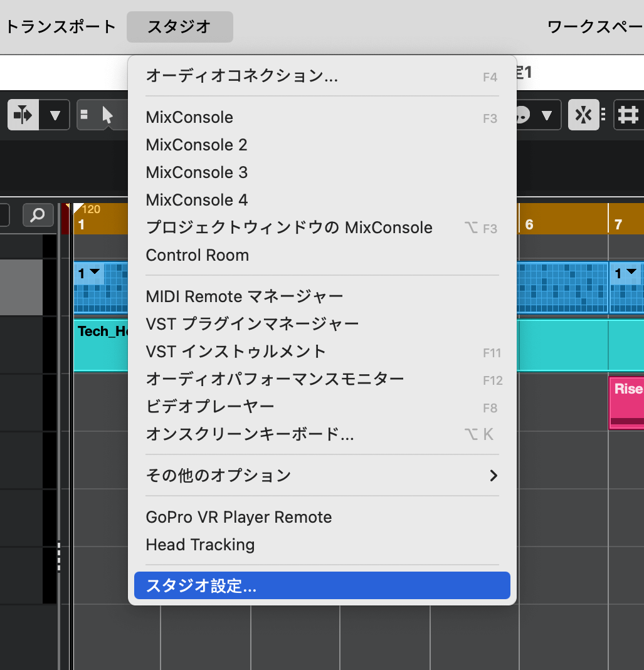
Task: Click the Tech_H audio event
Action: pyautogui.click(x=101, y=345)
